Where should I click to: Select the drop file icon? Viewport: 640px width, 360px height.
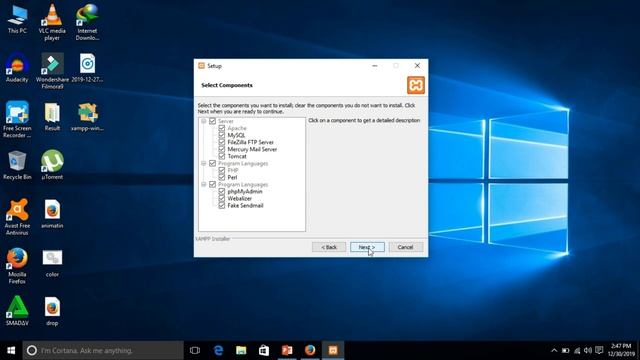click(52, 311)
